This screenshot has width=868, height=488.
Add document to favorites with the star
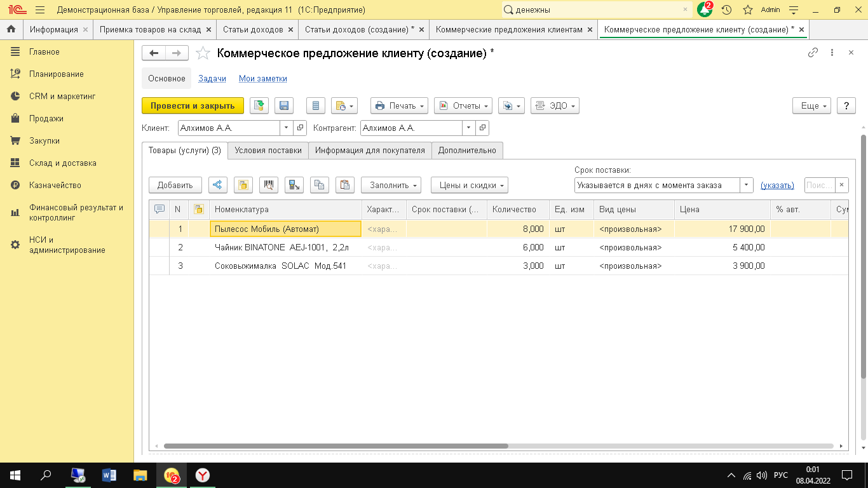tap(203, 53)
